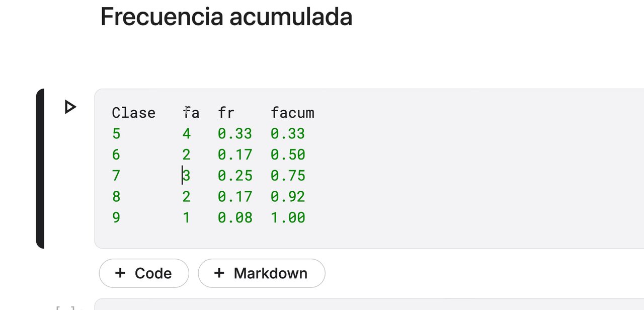Add a new Markdown cell
Image resolution: width=644 pixels, height=310 pixels.
262,273
